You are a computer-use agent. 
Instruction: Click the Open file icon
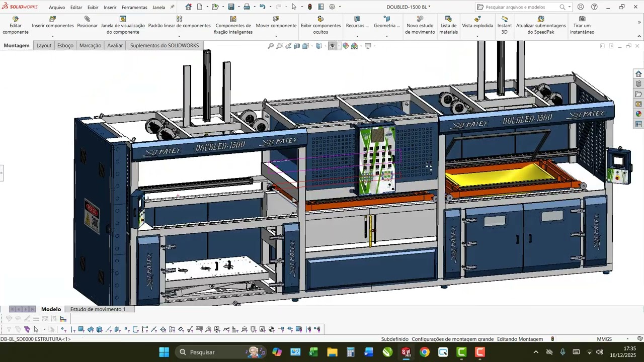pos(215,7)
